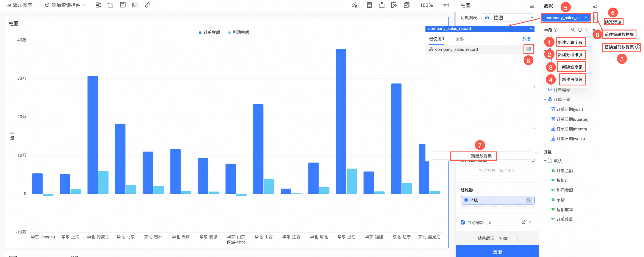Select 新建计算字段 menu item
The height and width of the screenshot is (257, 644).
570,42
